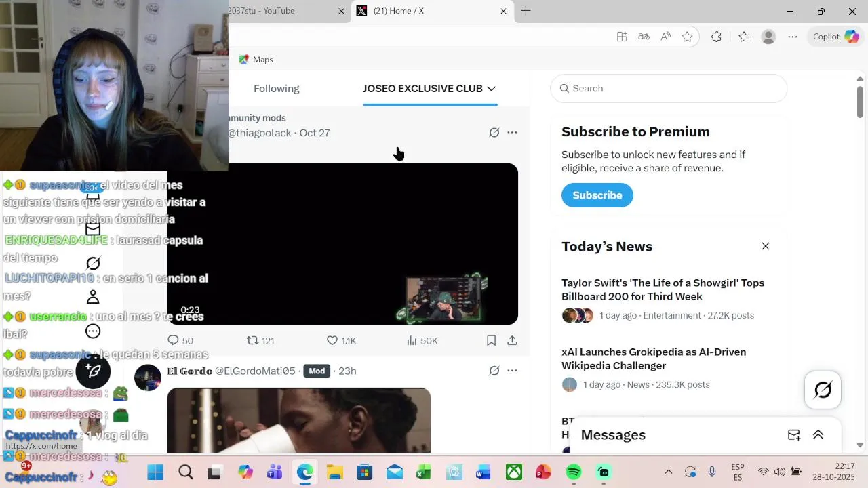Reply to the post with 50 comments
Screen dimensions: 868x488
click(x=180, y=340)
